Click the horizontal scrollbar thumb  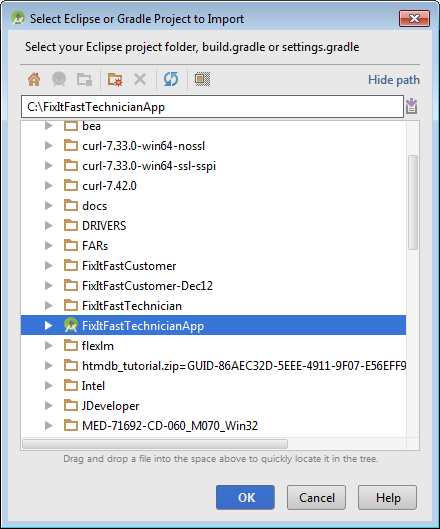pyautogui.click(x=155, y=444)
